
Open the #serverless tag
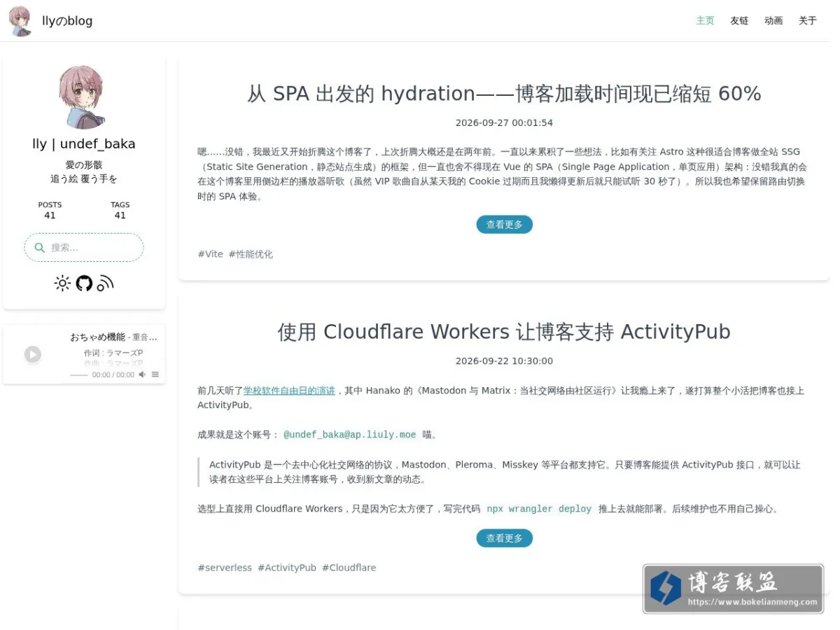(x=225, y=568)
